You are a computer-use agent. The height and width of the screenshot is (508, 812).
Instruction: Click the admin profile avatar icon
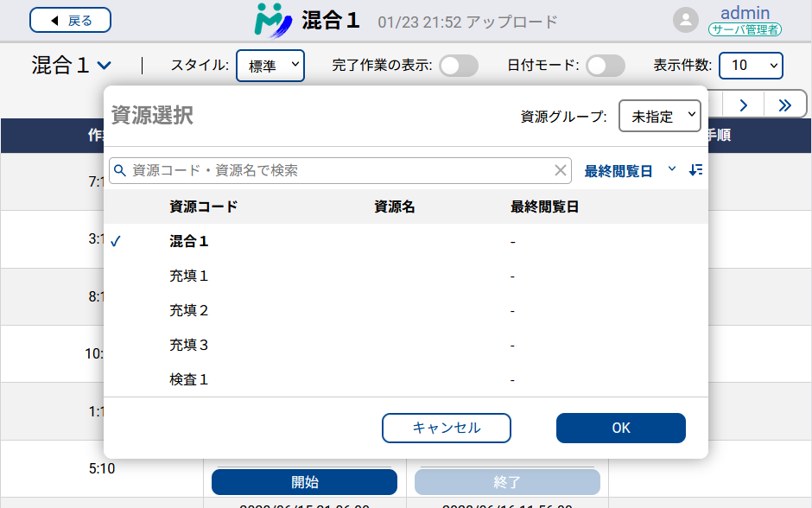(x=685, y=21)
